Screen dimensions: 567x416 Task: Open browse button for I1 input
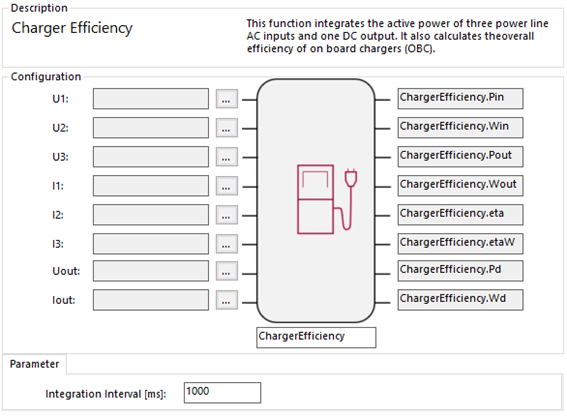227,186
